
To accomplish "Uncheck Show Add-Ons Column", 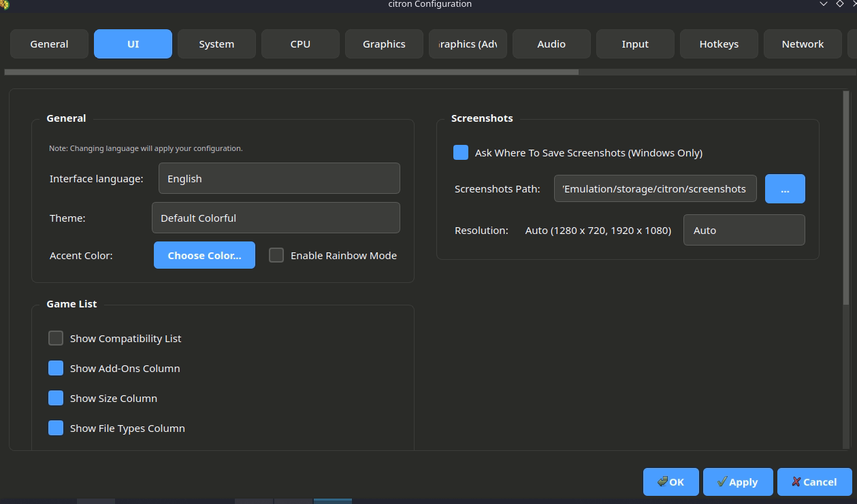I will tap(56, 369).
